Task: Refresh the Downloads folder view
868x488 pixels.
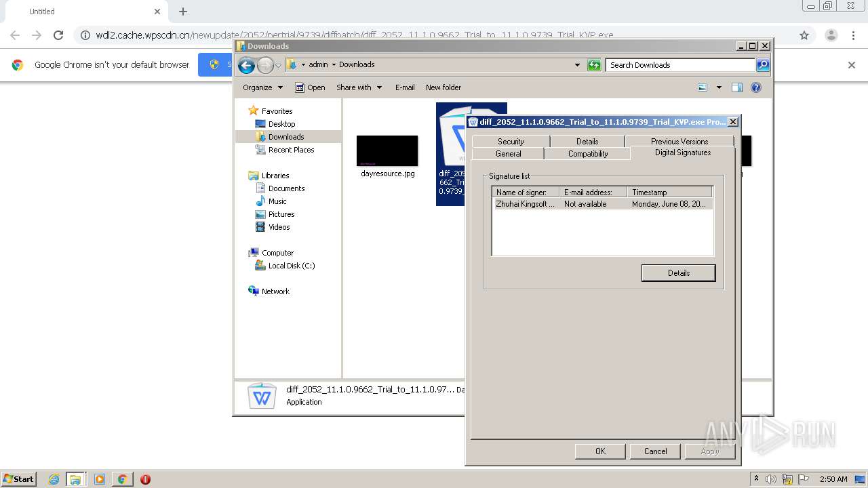Action: tap(594, 65)
